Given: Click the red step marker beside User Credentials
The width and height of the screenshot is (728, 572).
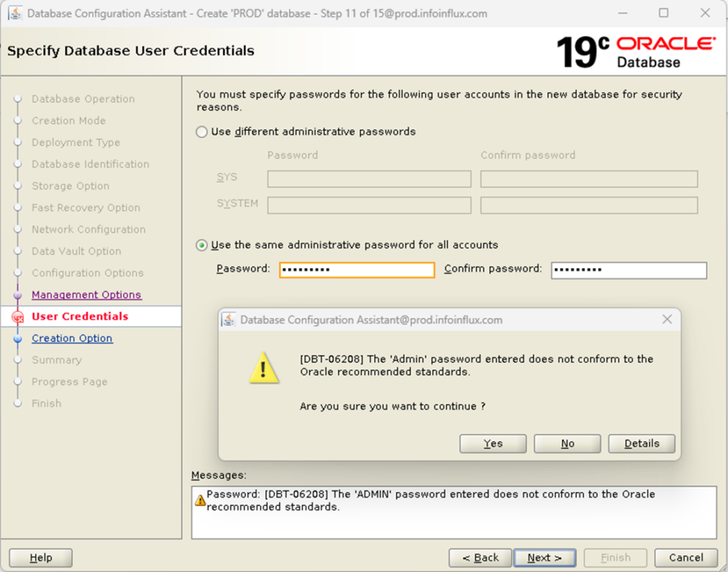Looking at the screenshot, I should (17, 317).
